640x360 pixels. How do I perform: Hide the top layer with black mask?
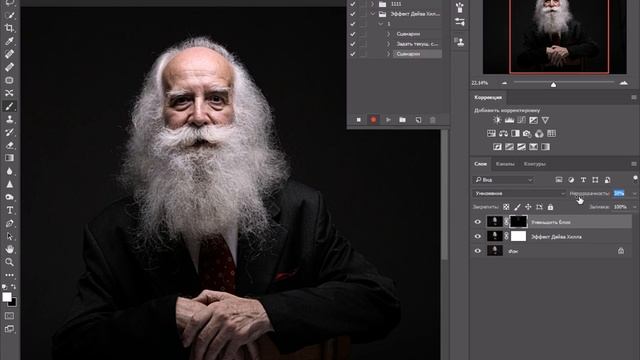click(x=478, y=222)
